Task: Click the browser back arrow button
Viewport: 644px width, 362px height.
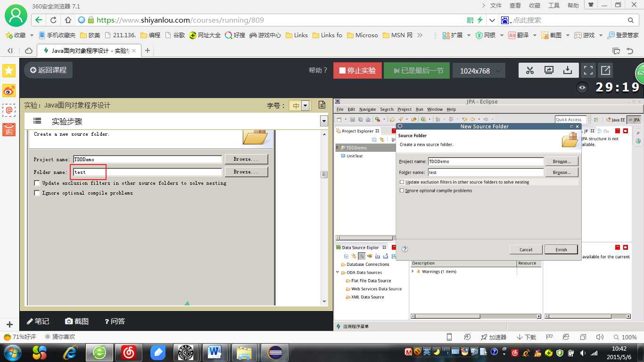Action: point(39,20)
